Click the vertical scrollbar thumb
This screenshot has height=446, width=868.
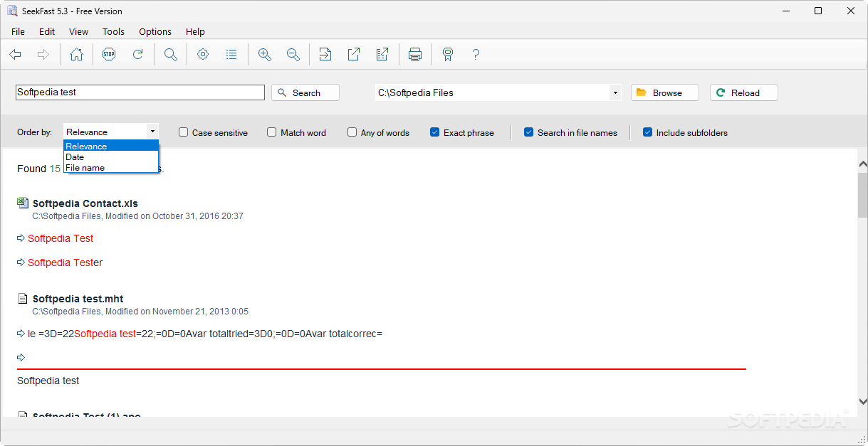862,194
